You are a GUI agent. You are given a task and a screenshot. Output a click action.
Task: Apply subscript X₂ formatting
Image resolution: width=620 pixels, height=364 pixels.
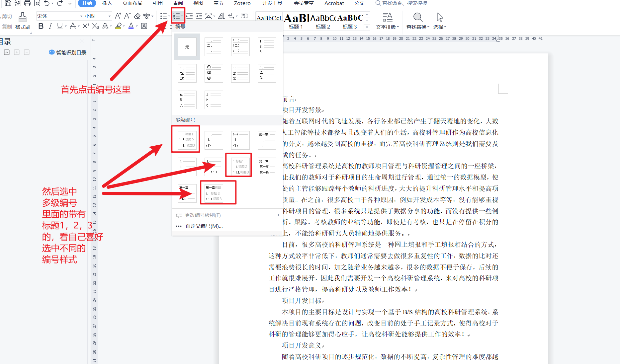96,26
